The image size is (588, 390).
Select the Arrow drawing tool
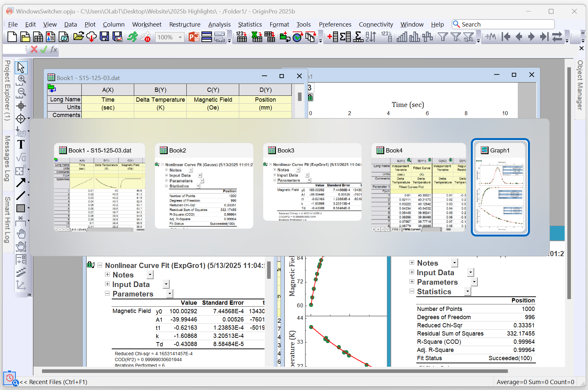[21, 182]
